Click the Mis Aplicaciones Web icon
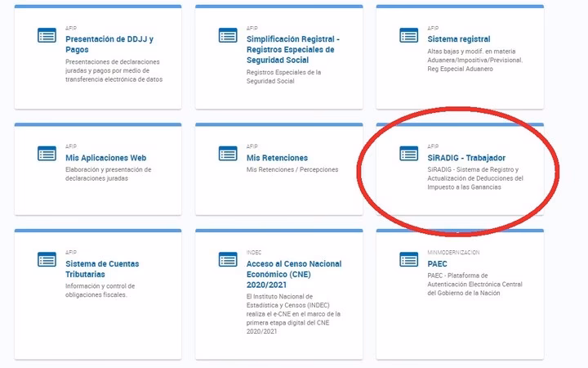This screenshot has height=368, width=588. (x=47, y=154)
